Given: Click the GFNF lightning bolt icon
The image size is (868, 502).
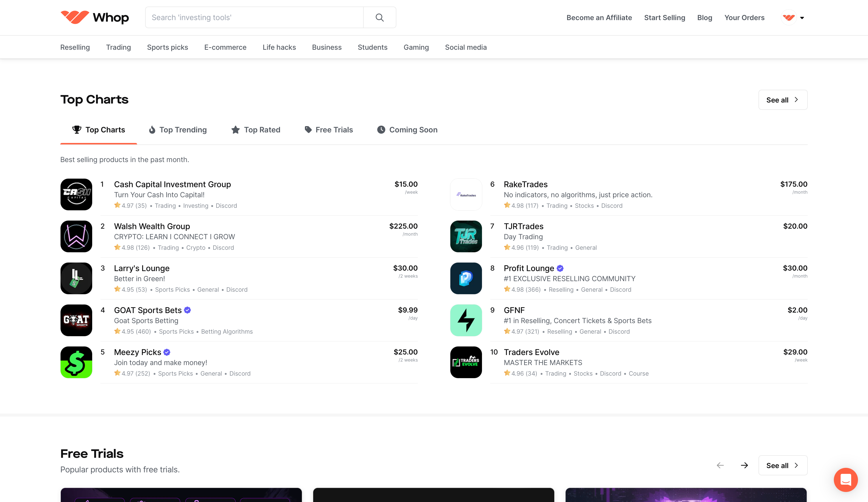Looking at the screenshot, I should (466, 320).
